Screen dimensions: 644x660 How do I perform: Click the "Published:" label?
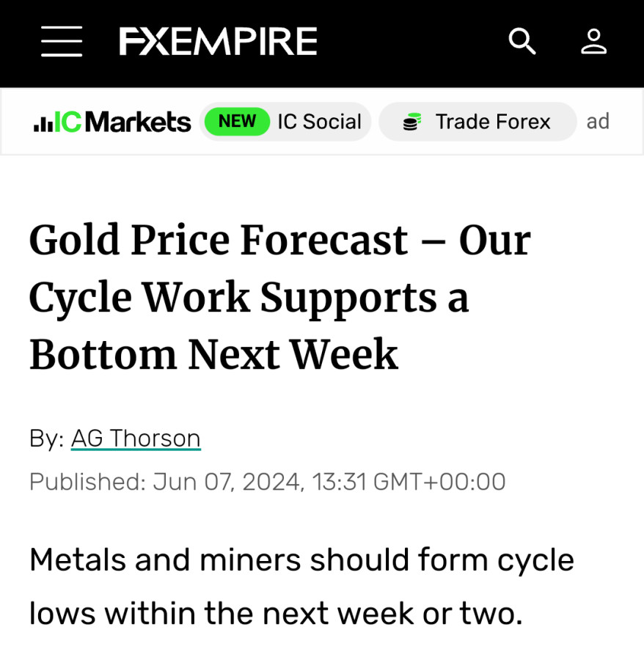tap(87, 482)
